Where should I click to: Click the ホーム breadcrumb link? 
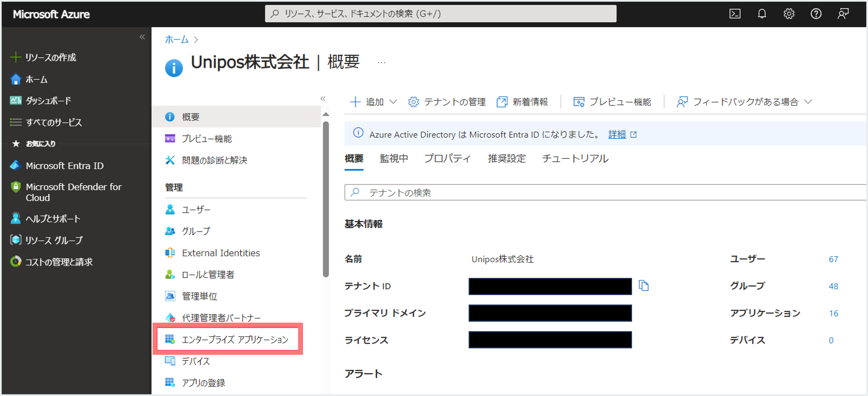(x=177, y=39)
